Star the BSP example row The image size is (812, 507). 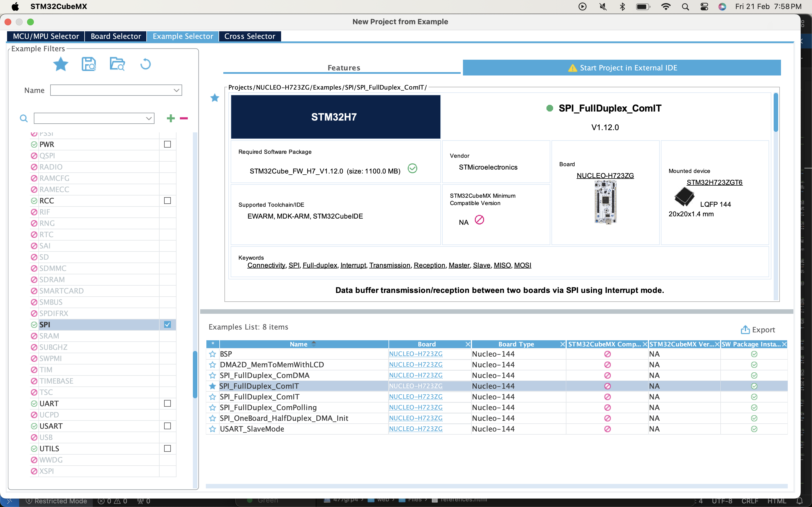pos(212,354)
